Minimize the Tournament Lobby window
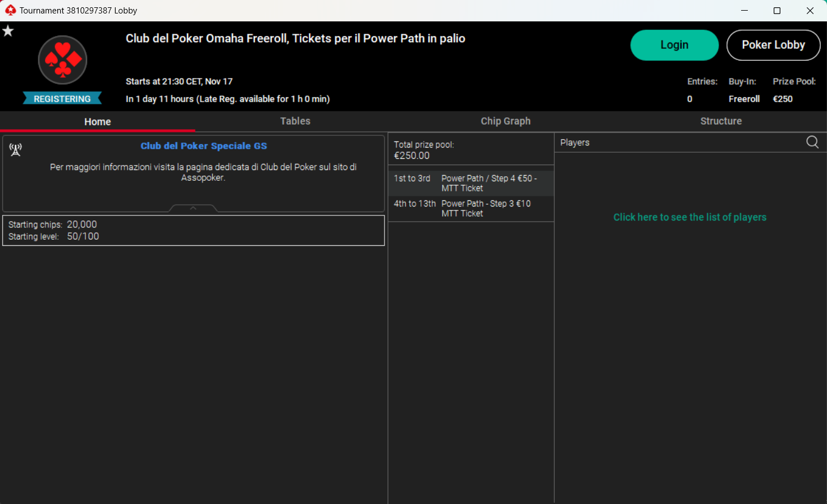The image size is (827, 504). [x=744, y=10]
